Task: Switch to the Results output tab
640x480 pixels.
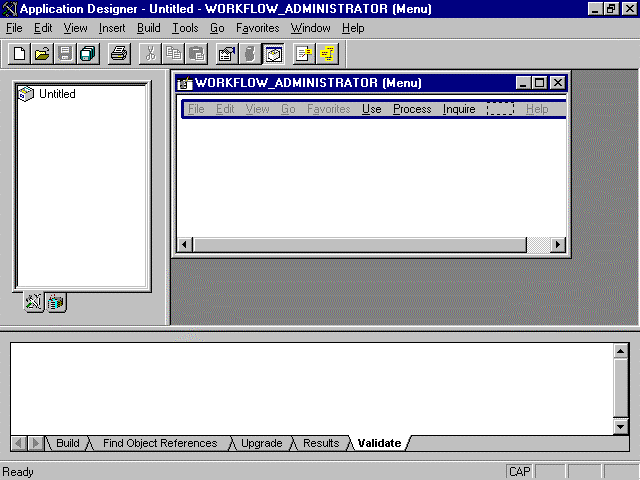Action: 321,443
